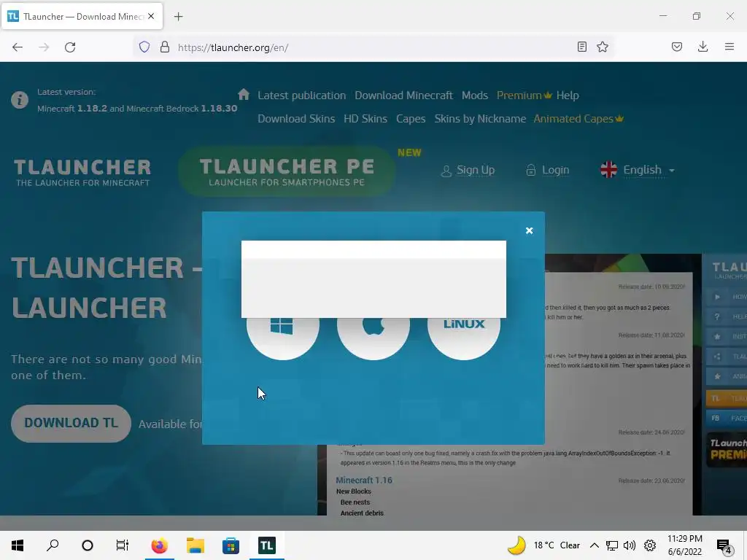Screen dimensions: 747x560
Task: Open volume speaker icon in tray
Action: [630, 545]
